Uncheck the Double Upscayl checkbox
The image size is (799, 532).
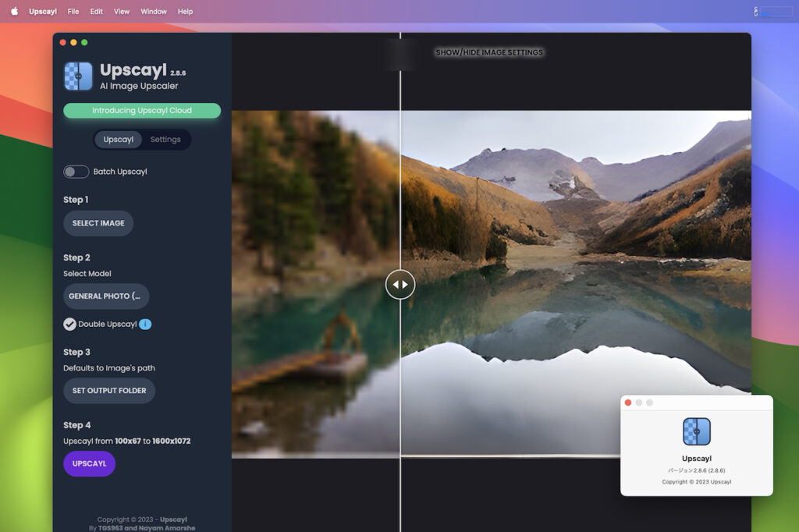point(69,324)
